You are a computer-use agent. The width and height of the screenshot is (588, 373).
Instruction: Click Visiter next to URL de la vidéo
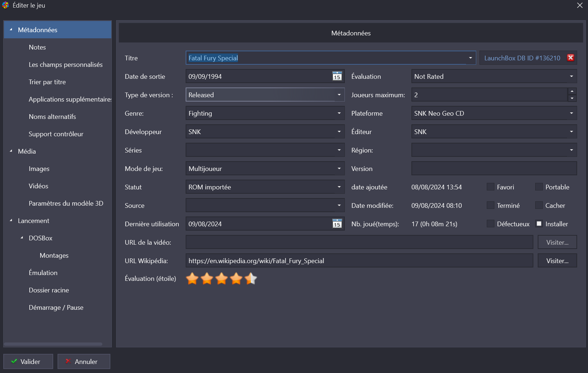557,242
